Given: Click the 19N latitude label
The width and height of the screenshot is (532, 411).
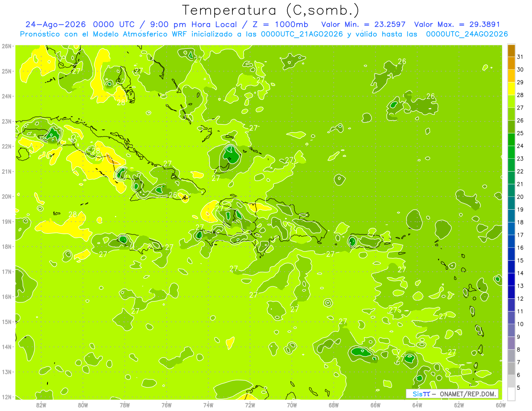Looking at the screenshot, I should (7, 221).
